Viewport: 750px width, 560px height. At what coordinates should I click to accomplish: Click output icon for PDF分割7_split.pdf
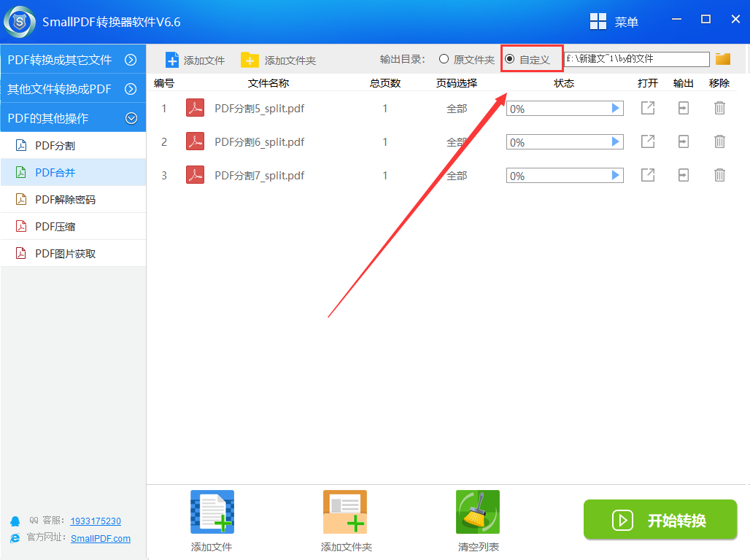click(x=684, y=175)
